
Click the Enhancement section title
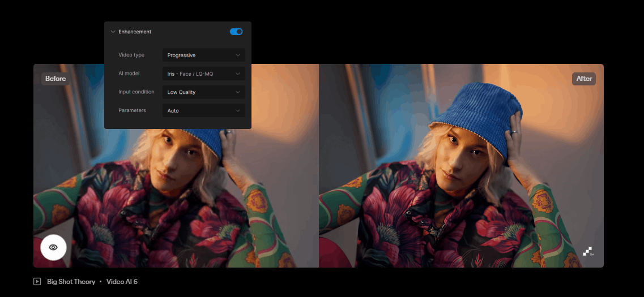point(135,32)
